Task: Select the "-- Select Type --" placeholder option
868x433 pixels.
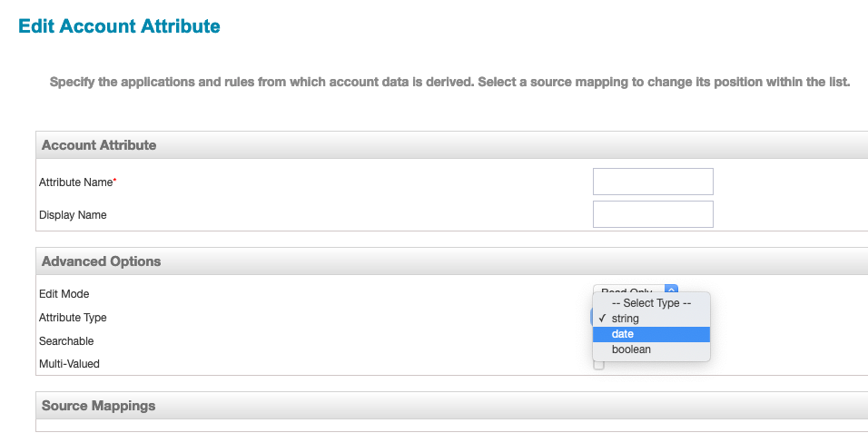Action: click(650, 303)
